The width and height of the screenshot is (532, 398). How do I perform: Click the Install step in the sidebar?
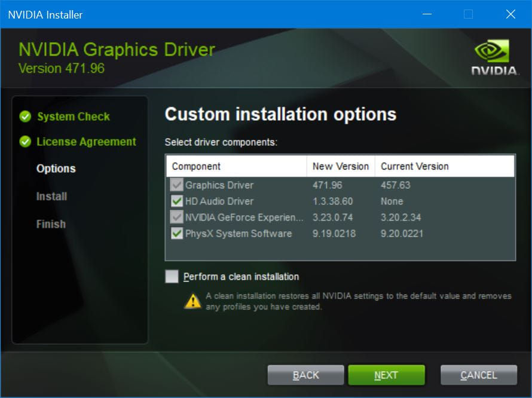[51, 196]
